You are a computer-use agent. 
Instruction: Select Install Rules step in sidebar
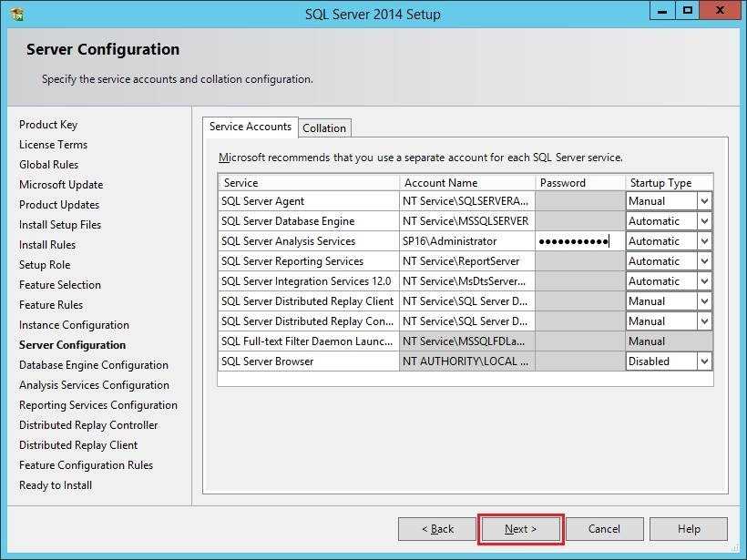(x=47, y=245)
